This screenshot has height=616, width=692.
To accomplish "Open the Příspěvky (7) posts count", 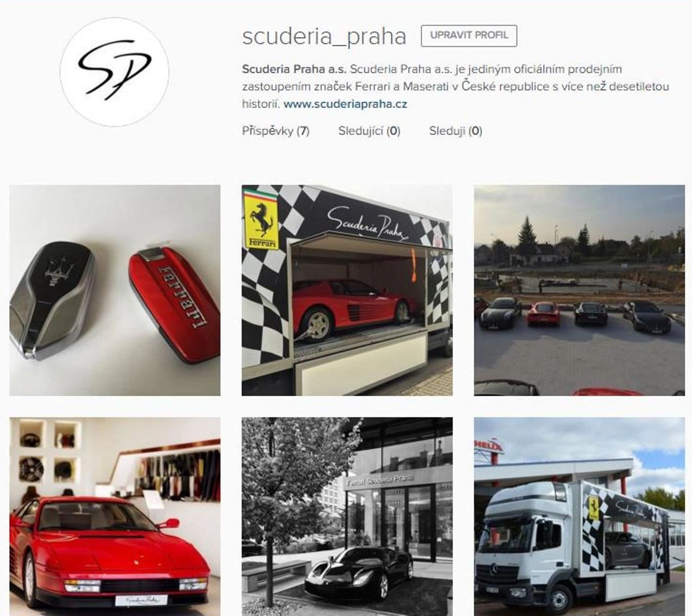I will pos(276,131).
